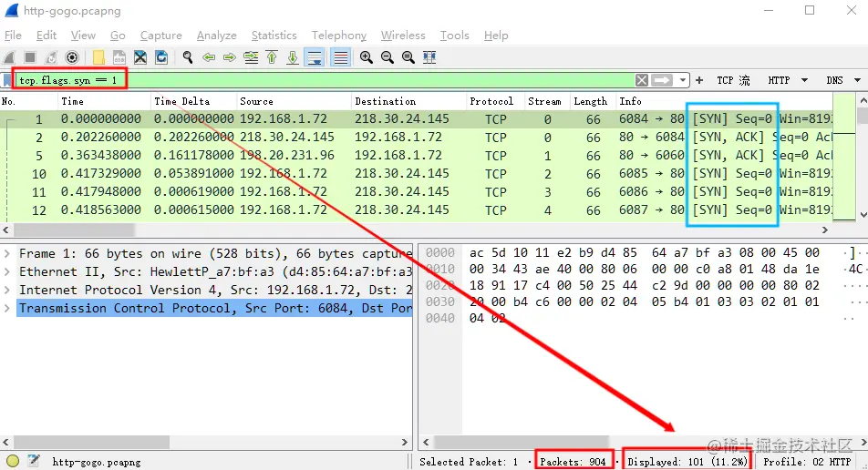Open the Wireless menu
Viewport: 868px width, 470px height.
(403, 36)
